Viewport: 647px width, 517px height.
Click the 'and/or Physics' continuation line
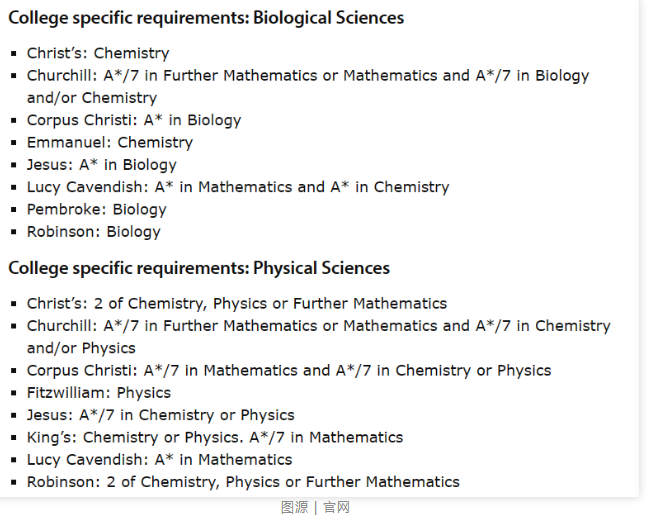[81, 348]
